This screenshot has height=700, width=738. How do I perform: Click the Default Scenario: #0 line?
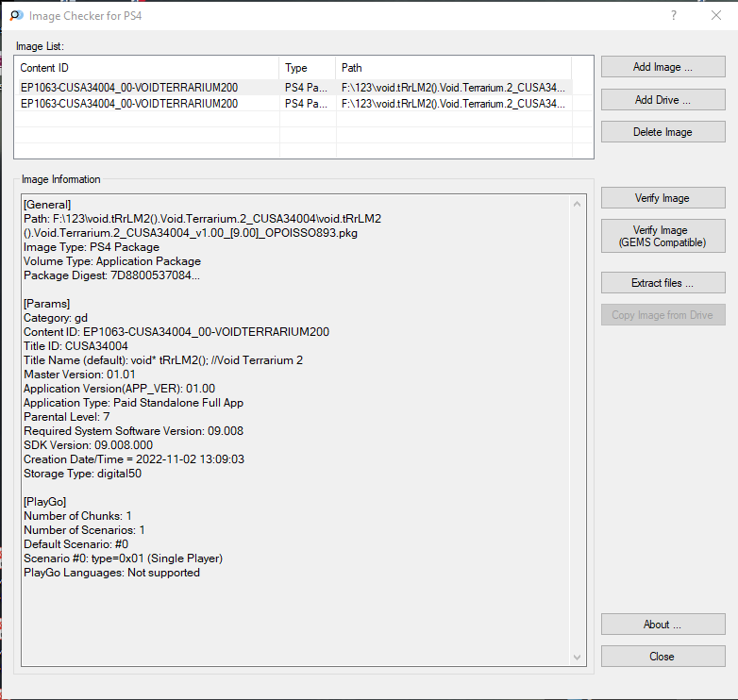76,543
